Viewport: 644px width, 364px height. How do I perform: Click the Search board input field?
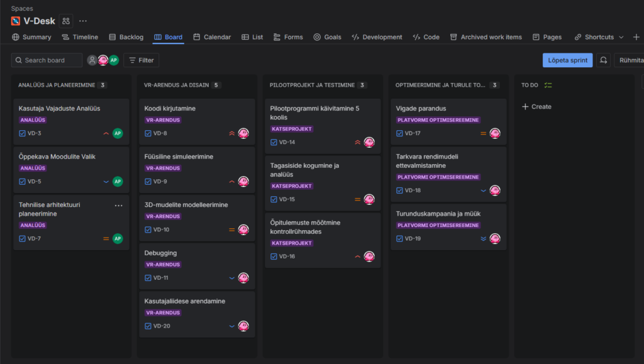pyautogui.click(x=47, y=60)
